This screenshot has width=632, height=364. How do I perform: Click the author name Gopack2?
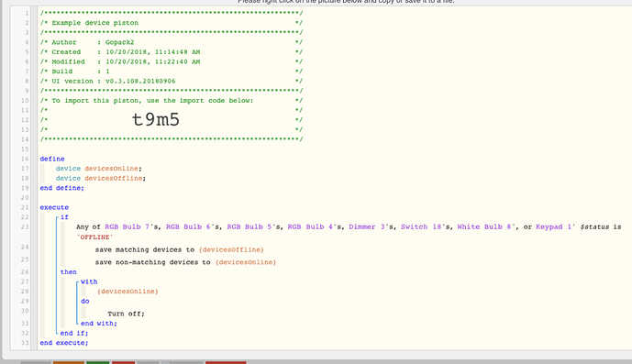[120, 42]
